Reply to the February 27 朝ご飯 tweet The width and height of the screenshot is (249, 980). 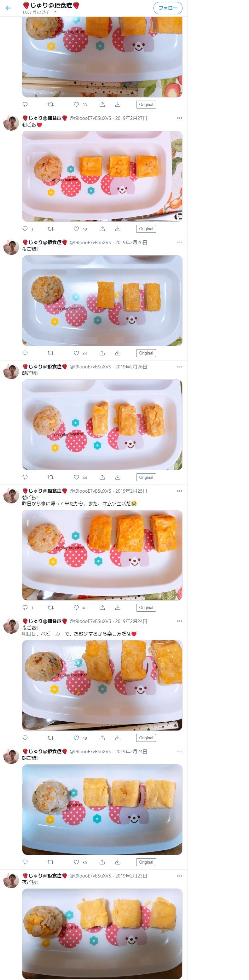(25, 229)
